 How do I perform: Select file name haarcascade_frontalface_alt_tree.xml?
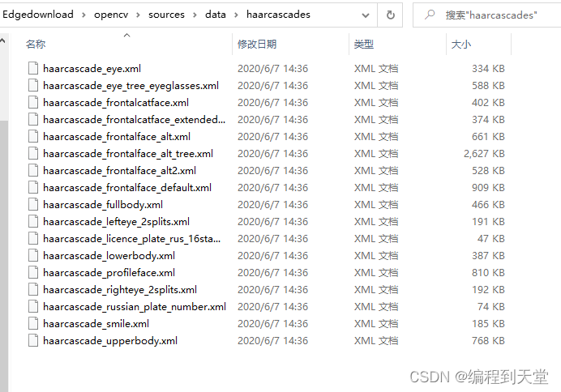click(x=128, y=154)
